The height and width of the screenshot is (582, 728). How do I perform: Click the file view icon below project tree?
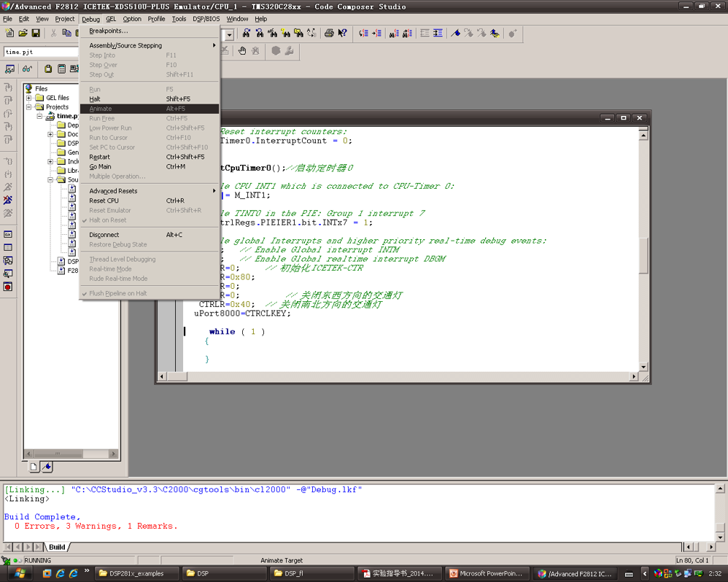click(34, 467)
